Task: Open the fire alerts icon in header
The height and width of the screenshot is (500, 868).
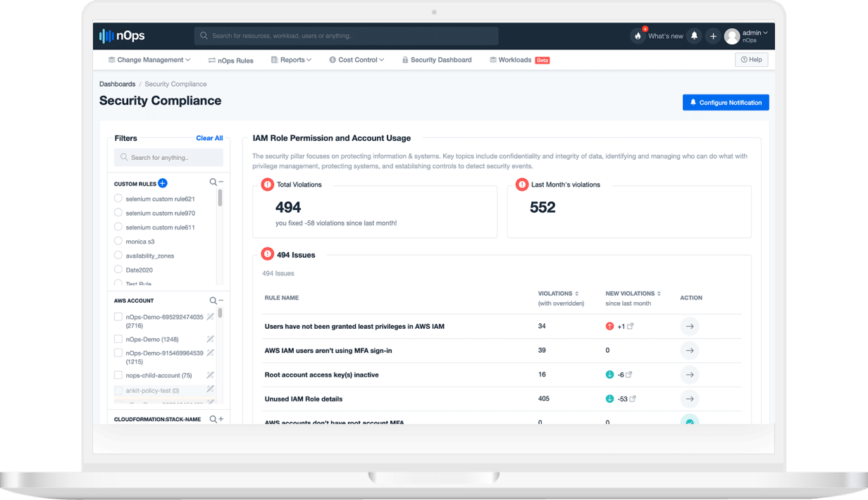Action: tap(638, 36)
